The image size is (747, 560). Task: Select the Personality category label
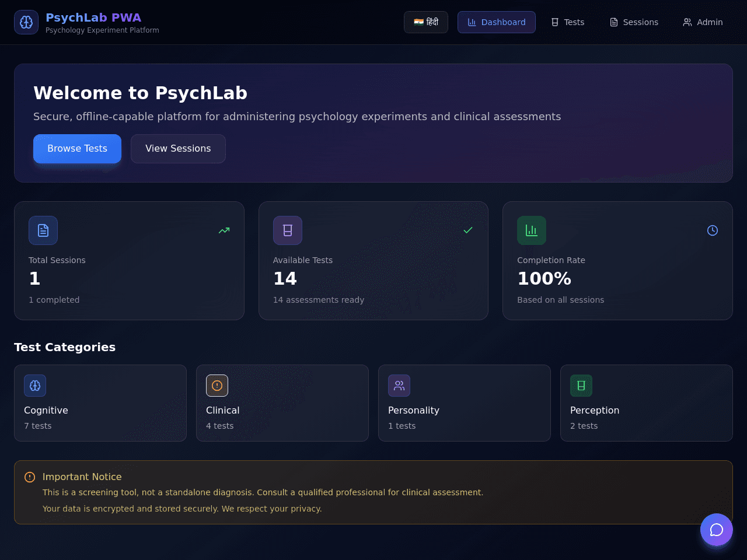(414, 410)
